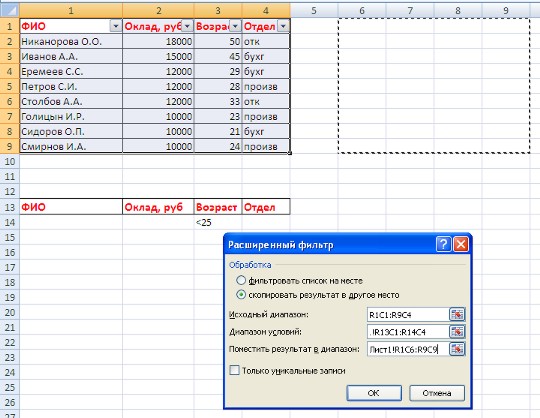The image size is (540, 418).
Task: Close the Расширенный фильтр dialog
Action: pos(461,244)
